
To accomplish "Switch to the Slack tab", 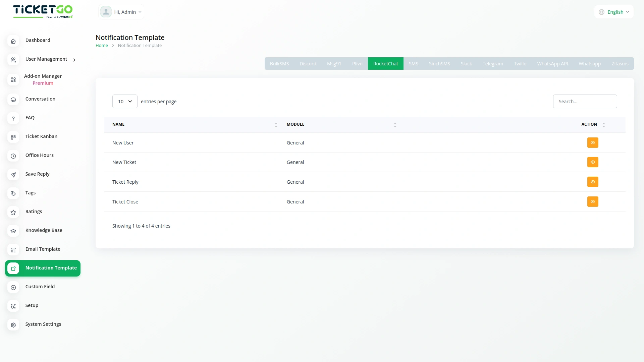I will [x=466, y=64].
